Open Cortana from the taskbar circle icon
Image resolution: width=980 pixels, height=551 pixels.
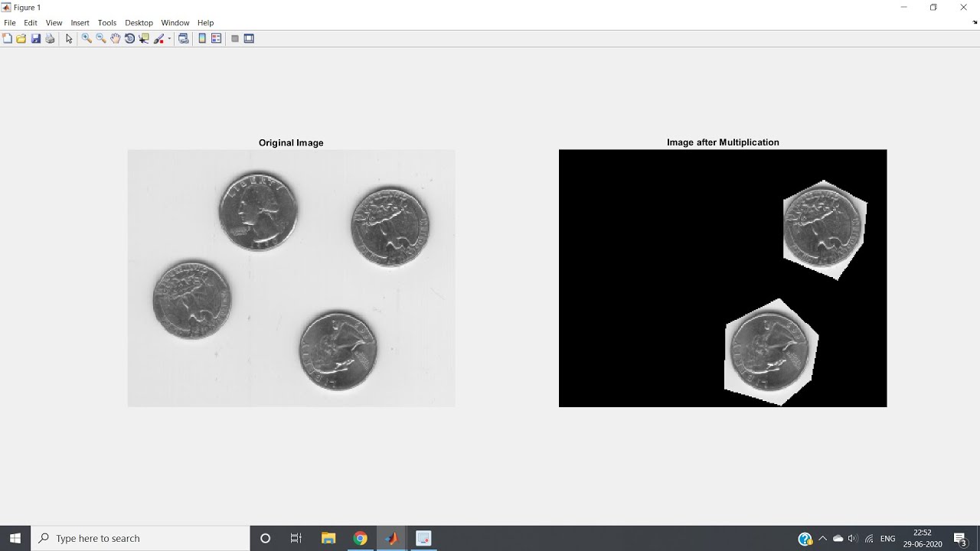266,539
